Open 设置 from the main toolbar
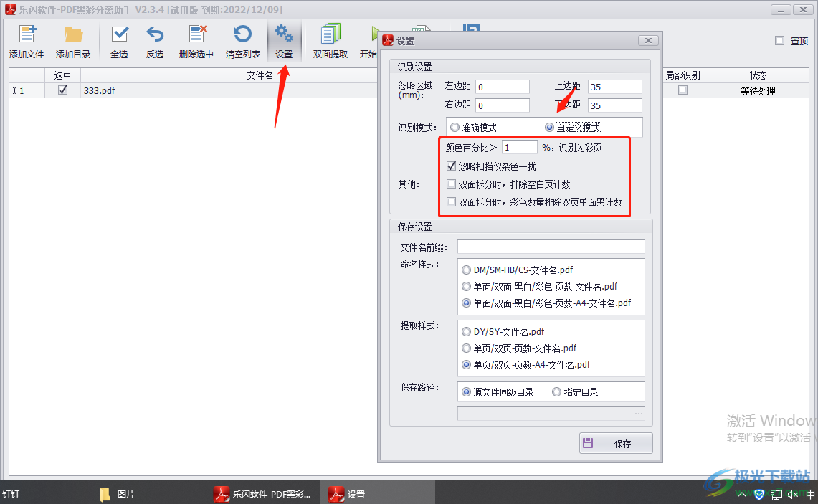The image size is (818, 504). click(285, 42)
